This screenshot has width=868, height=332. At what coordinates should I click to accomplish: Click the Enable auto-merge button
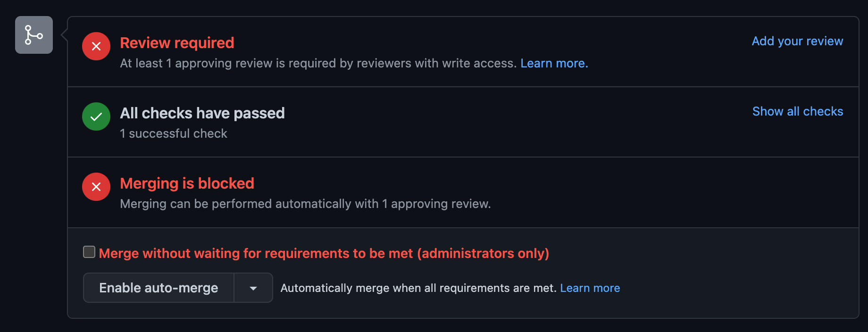pyautogui.click(x=158, y=288)
